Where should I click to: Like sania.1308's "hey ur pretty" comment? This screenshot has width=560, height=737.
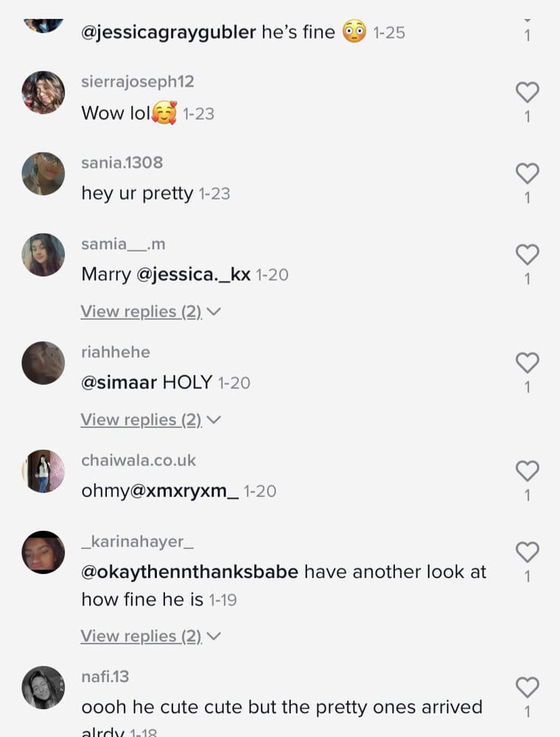pyautogui.click(x=527, y=173)
